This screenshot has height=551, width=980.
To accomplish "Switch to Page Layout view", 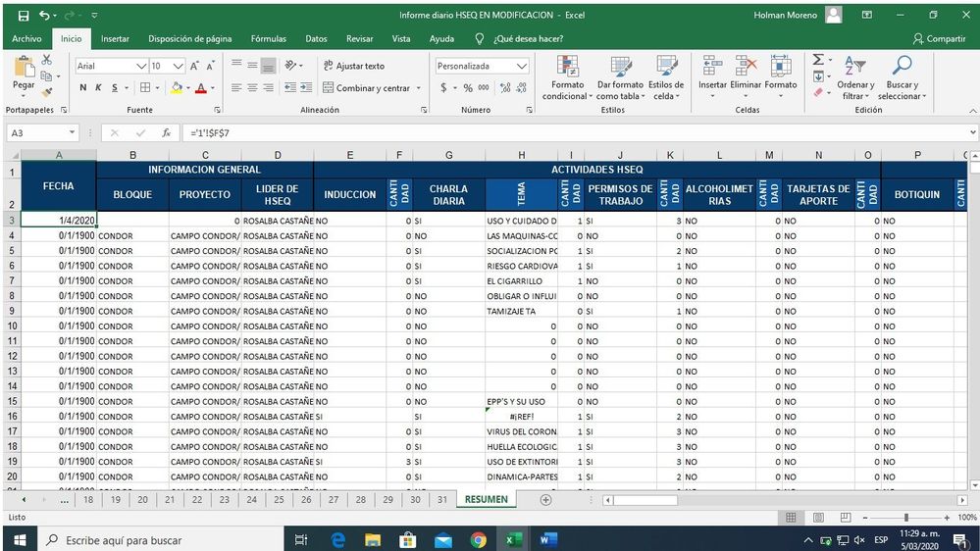I will [x=818, y=518].
